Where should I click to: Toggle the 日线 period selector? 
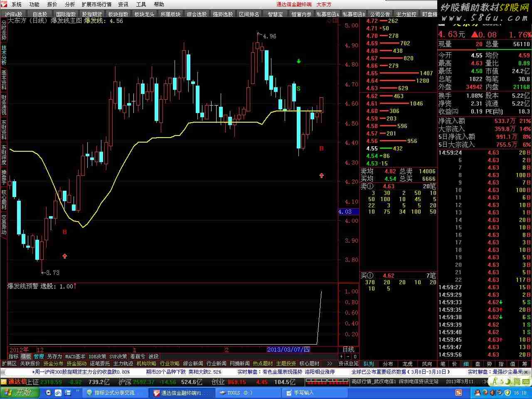click(x=348, y=350)
